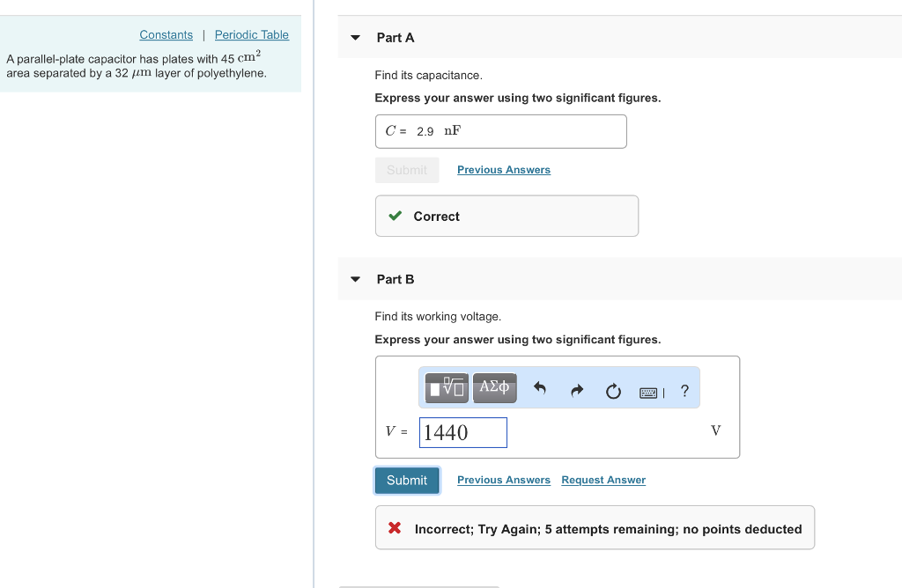This screenshot has width=902, height=588.
Task: Click the question mark help icon
Action: [x=685, y=391]
